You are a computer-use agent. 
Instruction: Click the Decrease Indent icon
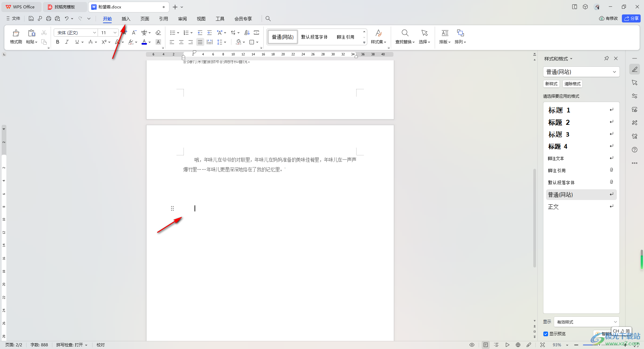(x=200, y=33)
